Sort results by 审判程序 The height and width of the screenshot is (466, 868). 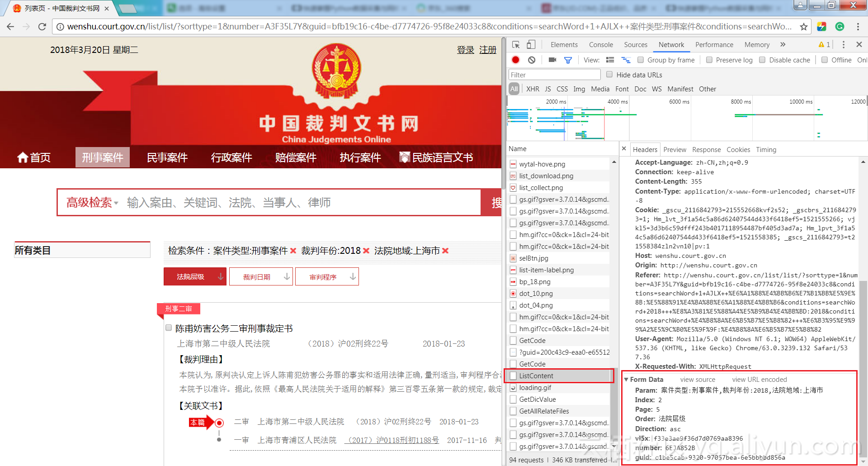coord(327,276)
